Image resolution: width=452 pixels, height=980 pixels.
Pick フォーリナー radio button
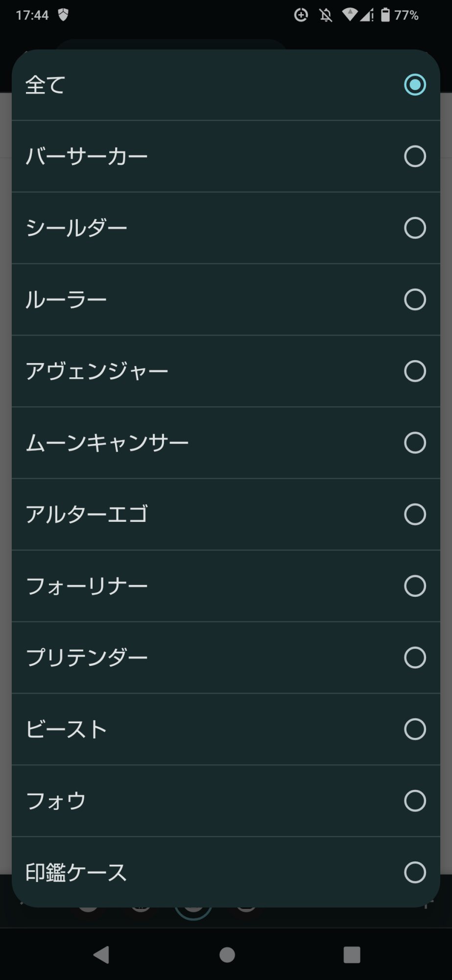pos(414,586)
